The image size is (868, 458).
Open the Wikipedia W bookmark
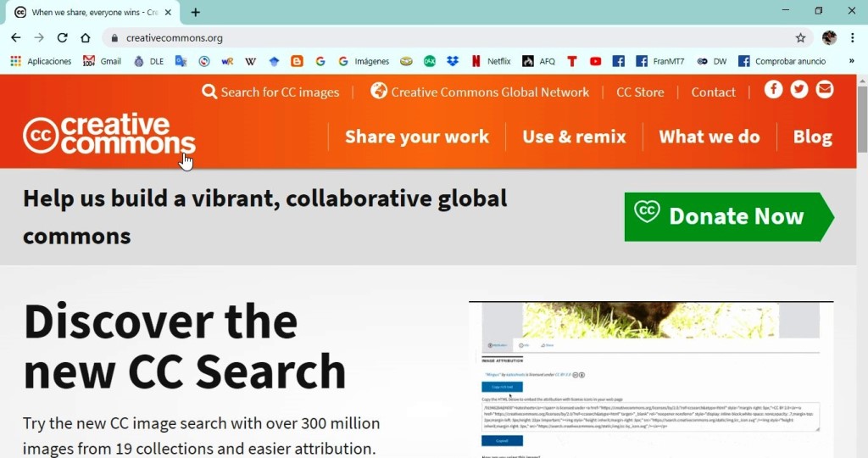pos(251,61)
